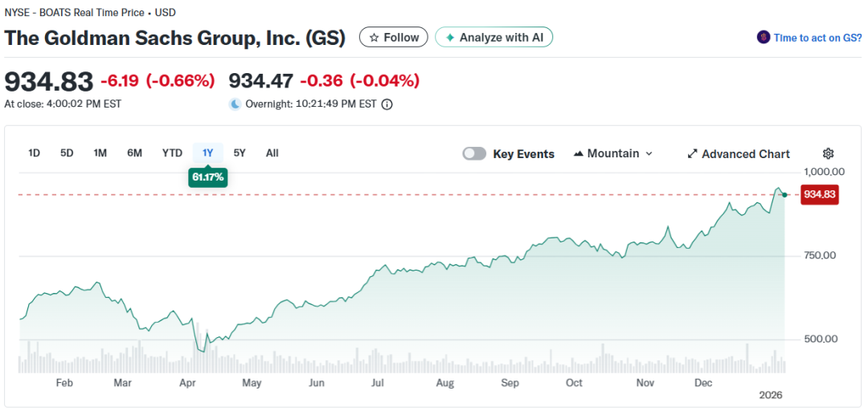Open the 'Time to act on GS?' link
The height and width of the screenshot is (411, 868).
tap(817, 38)
